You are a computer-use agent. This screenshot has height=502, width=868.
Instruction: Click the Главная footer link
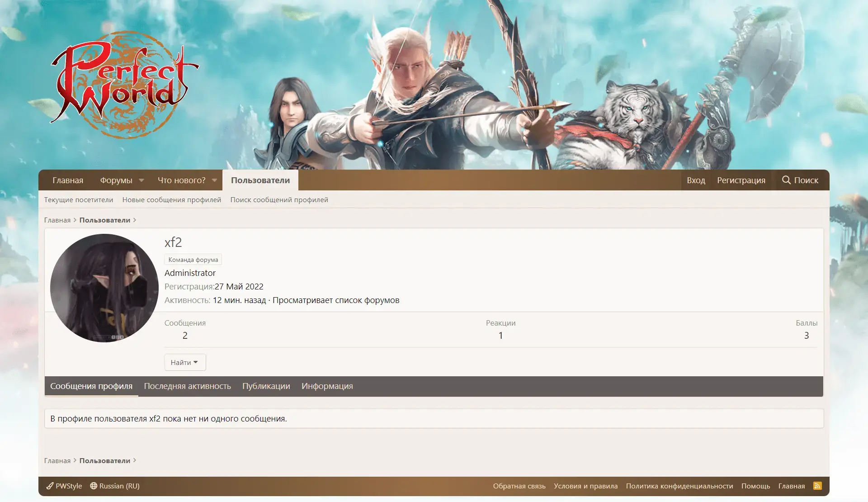point(792,486)
